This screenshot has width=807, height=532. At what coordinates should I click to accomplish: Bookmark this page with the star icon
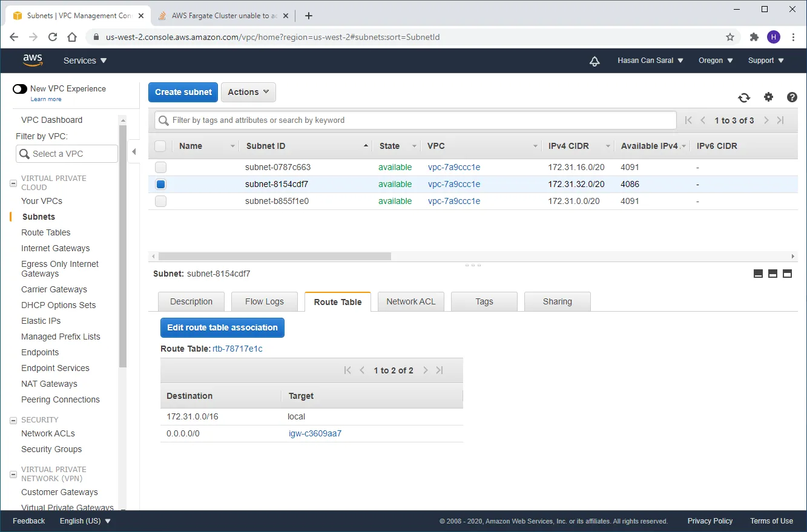click(x=730, y=37)
